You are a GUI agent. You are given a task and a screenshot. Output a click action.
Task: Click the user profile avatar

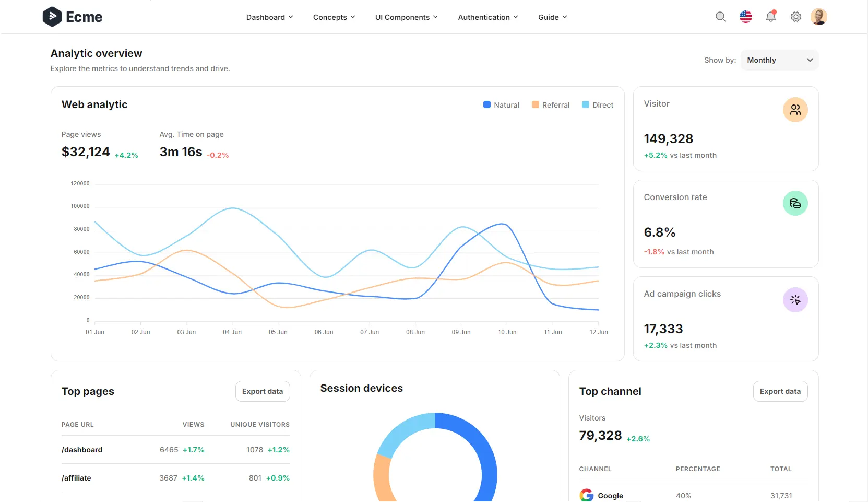[x=819, y=16]
